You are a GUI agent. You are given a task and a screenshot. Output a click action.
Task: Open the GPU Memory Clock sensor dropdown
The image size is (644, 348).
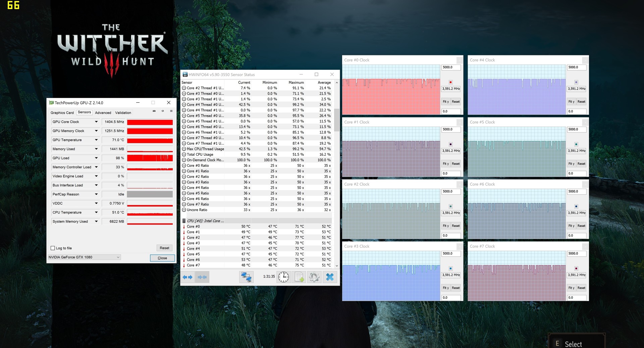96,131
